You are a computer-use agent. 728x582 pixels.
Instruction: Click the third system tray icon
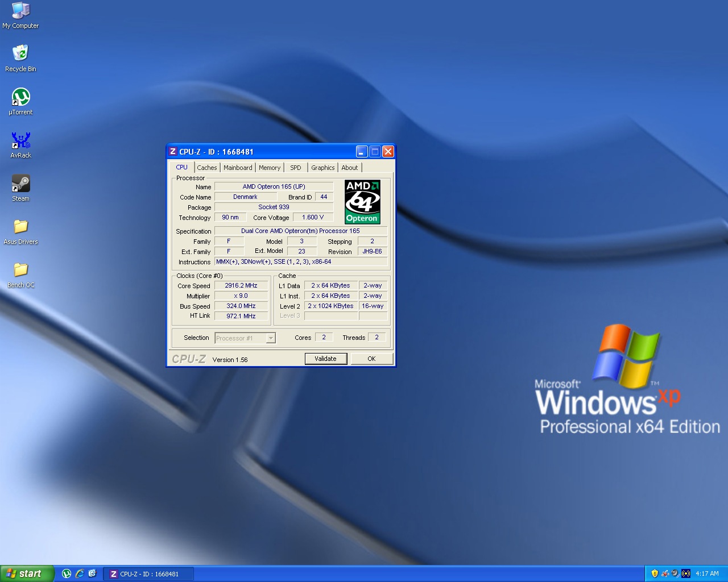click(675, 573)
